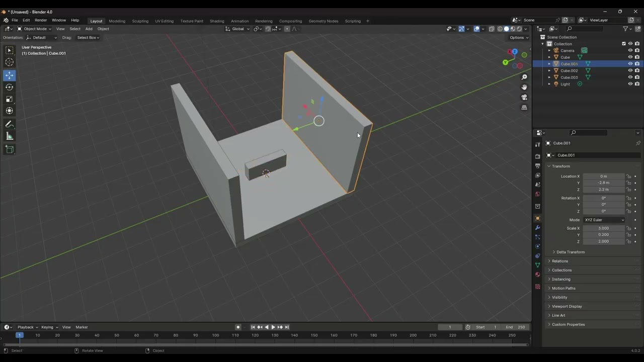The image size is (644, 362).
Task: Click the current frame number field
Action: point(450,327)
